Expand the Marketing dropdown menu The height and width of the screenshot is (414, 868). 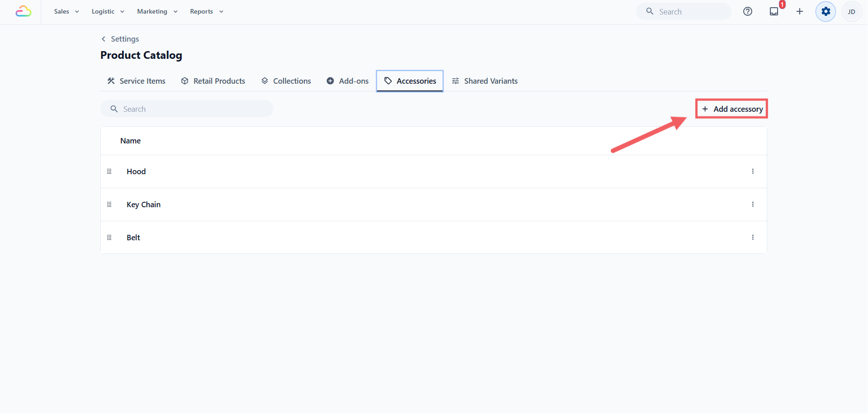pyautogui.click(x=157, y=11)
